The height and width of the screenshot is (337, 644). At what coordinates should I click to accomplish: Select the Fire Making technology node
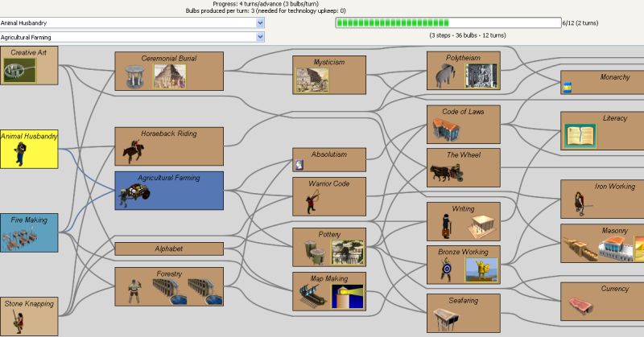click(x=29, y=233)
